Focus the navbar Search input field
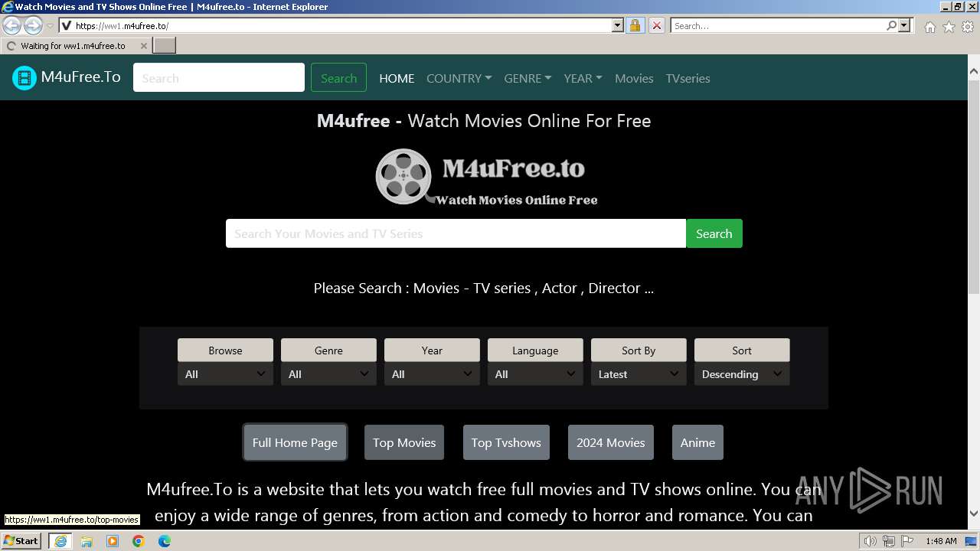Image resolution: width=980 pixels, height=551 pixels. point(219,78)
